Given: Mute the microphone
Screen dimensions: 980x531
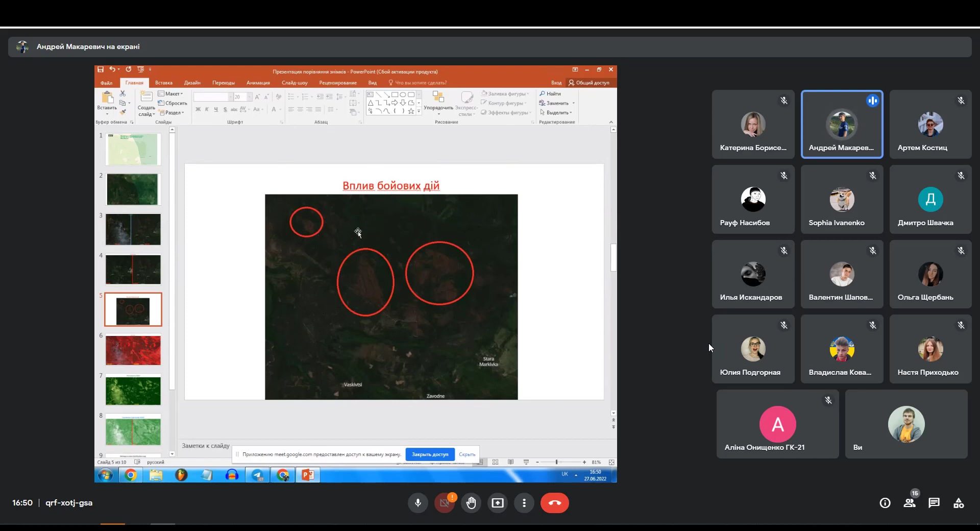Looking at the screenshot, I should [x=418, y=503].
